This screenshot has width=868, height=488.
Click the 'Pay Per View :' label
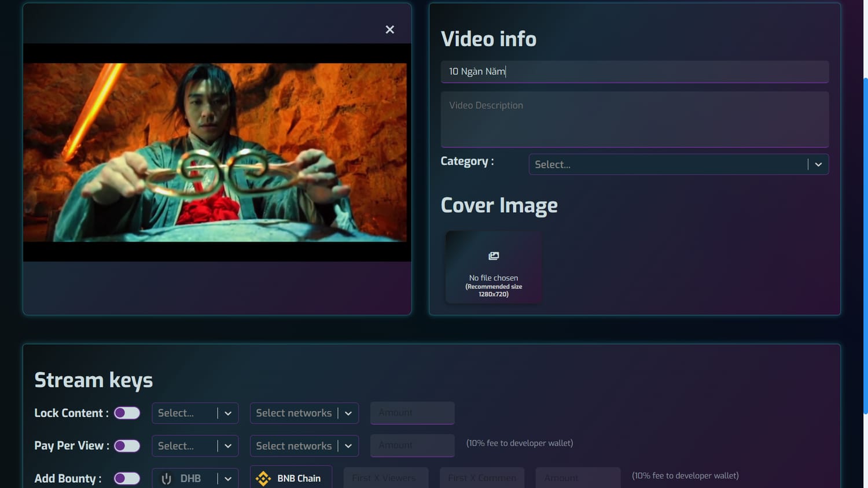coord(72,446)
